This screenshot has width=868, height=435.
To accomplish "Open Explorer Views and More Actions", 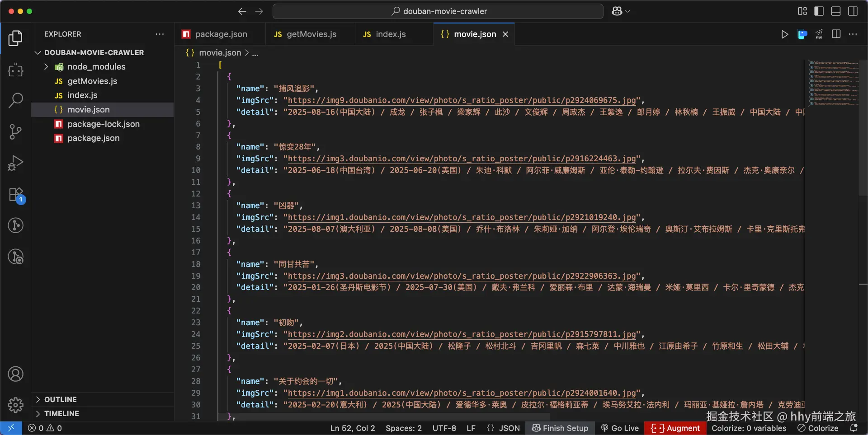I will coord(160,34).
